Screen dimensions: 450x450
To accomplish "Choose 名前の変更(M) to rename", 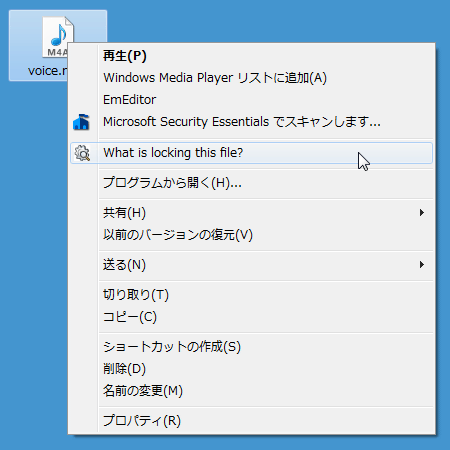I will point(251,391).
